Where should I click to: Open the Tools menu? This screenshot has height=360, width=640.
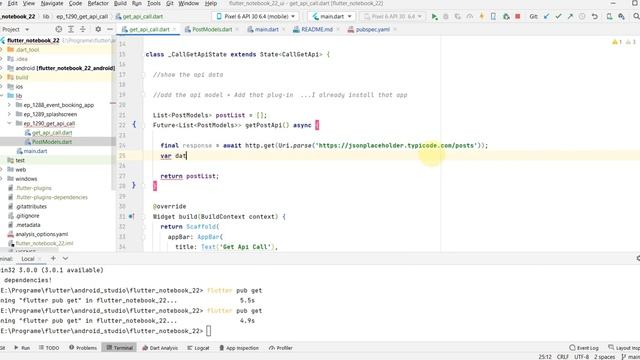(x=154, y=3)
